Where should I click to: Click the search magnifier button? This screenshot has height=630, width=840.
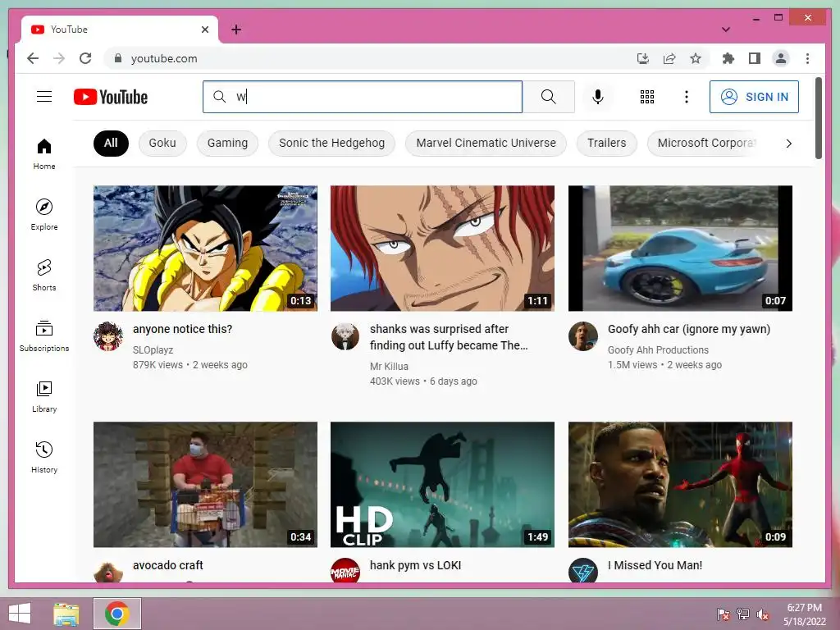click(x=549, y=97)
